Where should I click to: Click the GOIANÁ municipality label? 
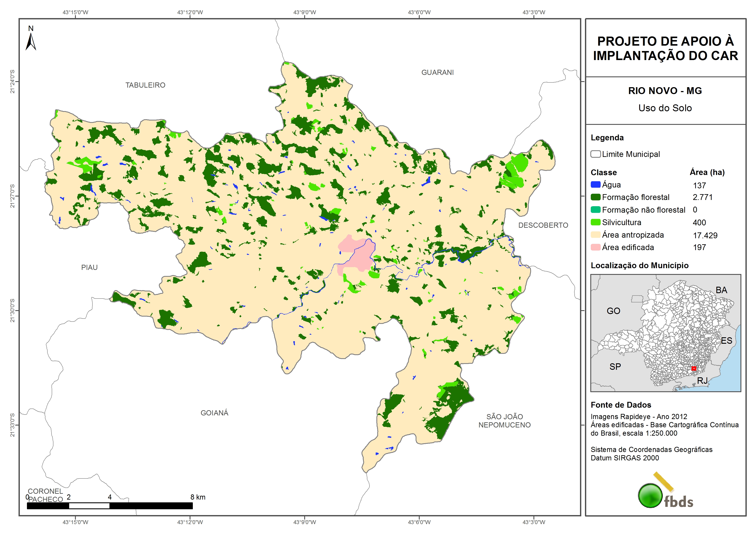pos(214,413)
